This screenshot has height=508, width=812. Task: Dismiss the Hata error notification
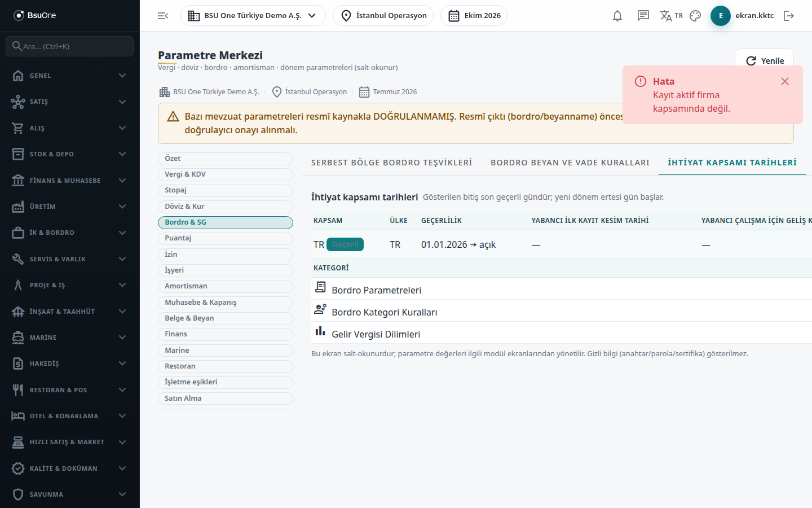click(x=785, y=81)
